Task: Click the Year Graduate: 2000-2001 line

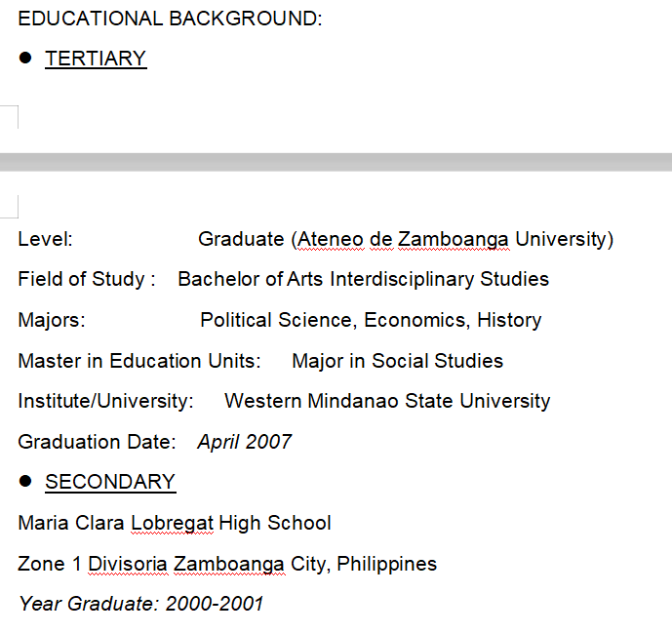Action: (x=140, y=605)
